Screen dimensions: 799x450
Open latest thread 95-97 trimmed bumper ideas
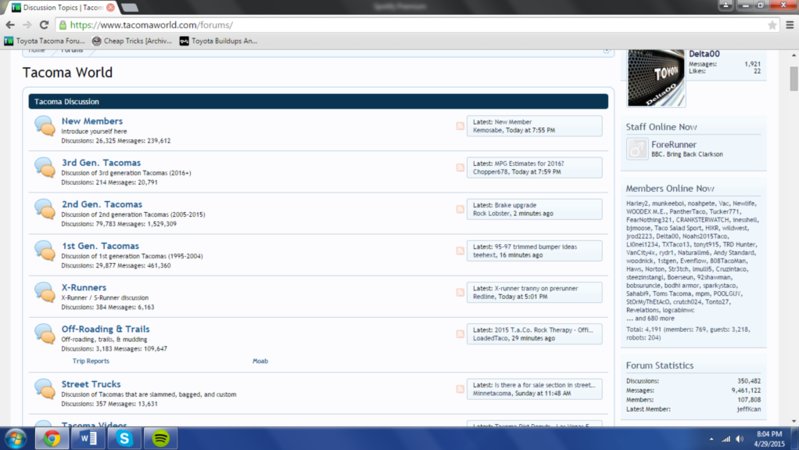click(536, 247)
